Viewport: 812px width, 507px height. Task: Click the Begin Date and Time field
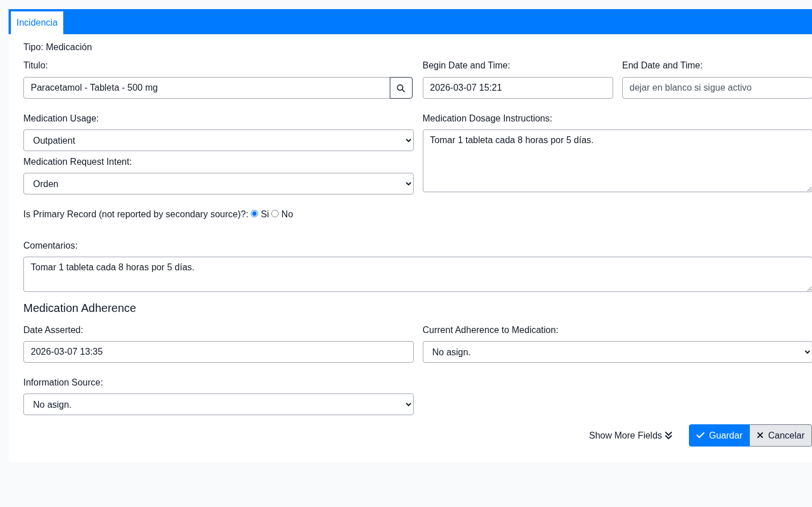click(x=517, y=88)
